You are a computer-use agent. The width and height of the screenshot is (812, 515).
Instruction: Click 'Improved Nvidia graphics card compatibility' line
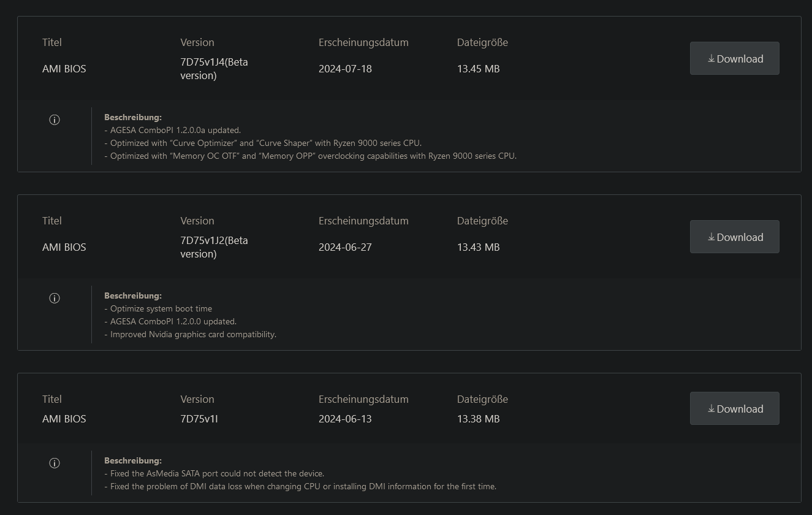(191, 334)
